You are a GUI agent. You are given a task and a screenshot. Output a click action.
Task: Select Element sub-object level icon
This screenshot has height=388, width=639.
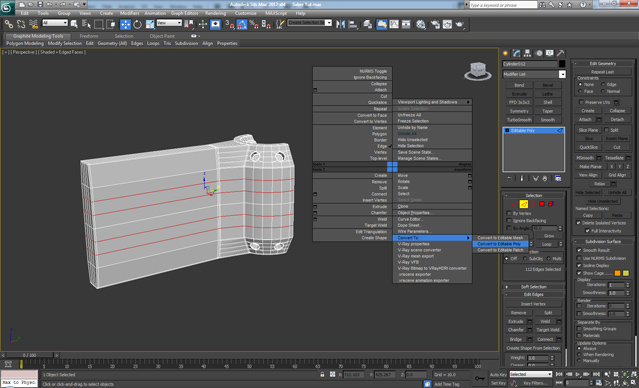click(x=551, y=204)
